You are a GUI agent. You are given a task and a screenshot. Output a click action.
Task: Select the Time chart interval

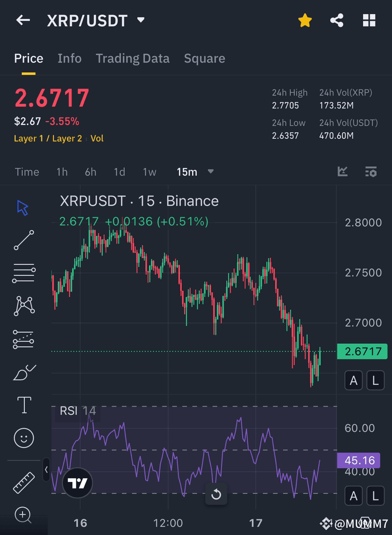tap(27, 171)
